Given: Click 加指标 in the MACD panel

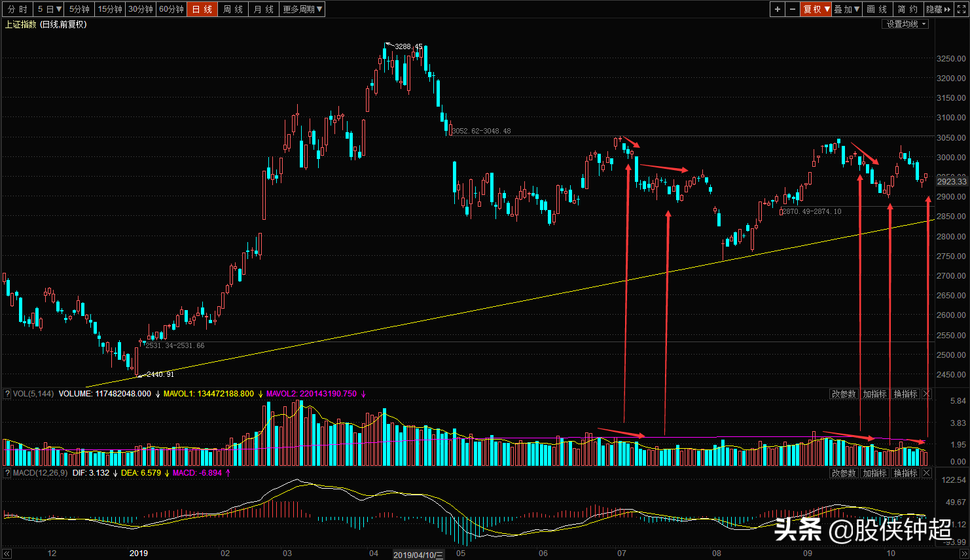Looking at the screenshot, I should click(875, 473).
